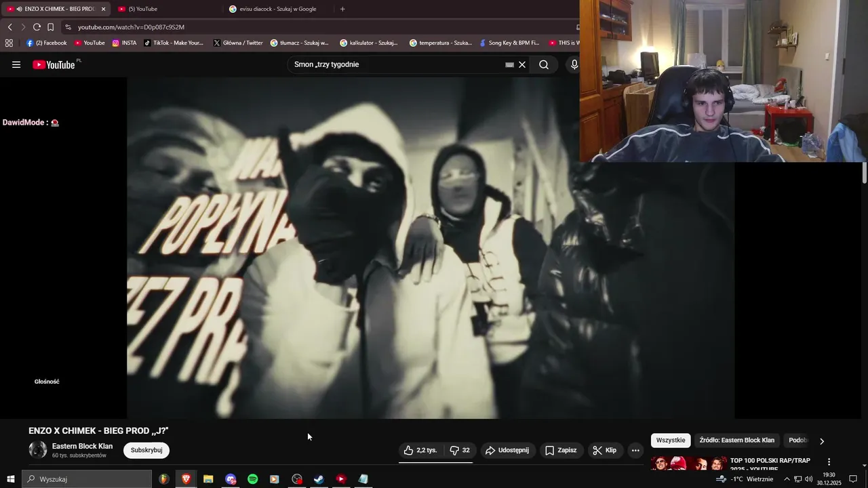Switch to ENZO X CHIMEK browser tab

[x=55, y=9]
